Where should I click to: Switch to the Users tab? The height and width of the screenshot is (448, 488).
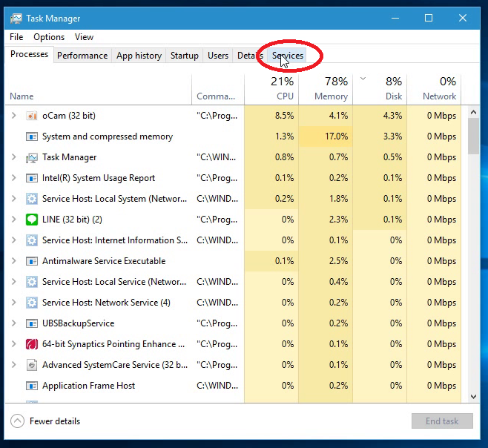(x=218, y=56)
